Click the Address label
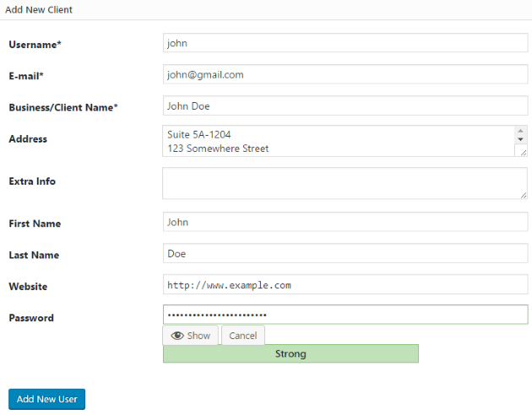Image resolution: width=532 pixels, height=415 pixels. [x=28, y=139]
